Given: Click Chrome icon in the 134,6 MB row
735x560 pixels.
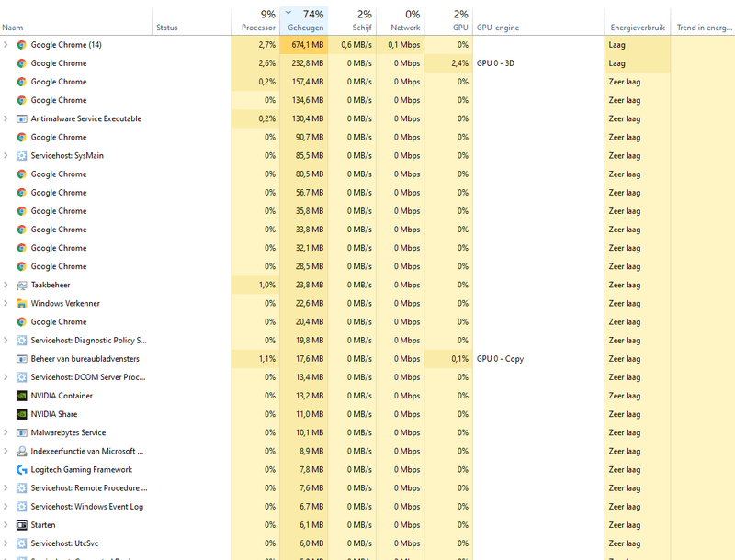Looking at the screenshot, I should click(21, 100).
